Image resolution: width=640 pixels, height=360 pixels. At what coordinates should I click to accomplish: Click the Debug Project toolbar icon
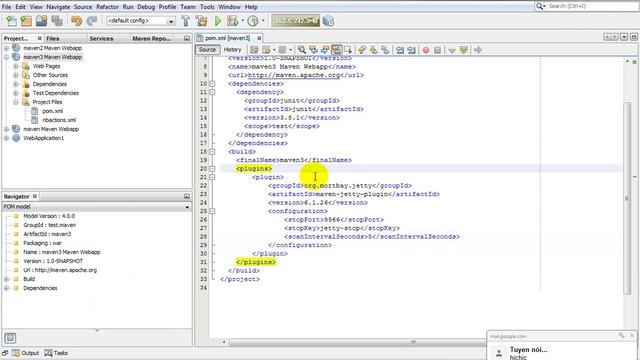[x=232, y=21]
